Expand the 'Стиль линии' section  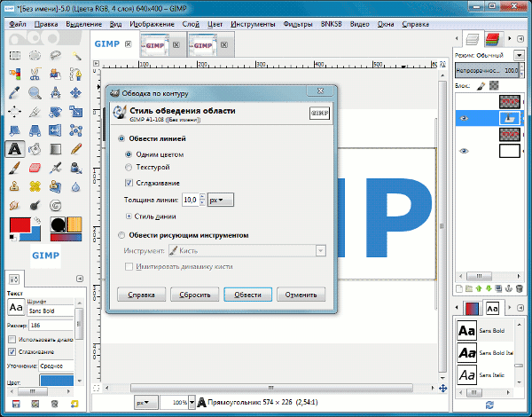pos(129,216)
